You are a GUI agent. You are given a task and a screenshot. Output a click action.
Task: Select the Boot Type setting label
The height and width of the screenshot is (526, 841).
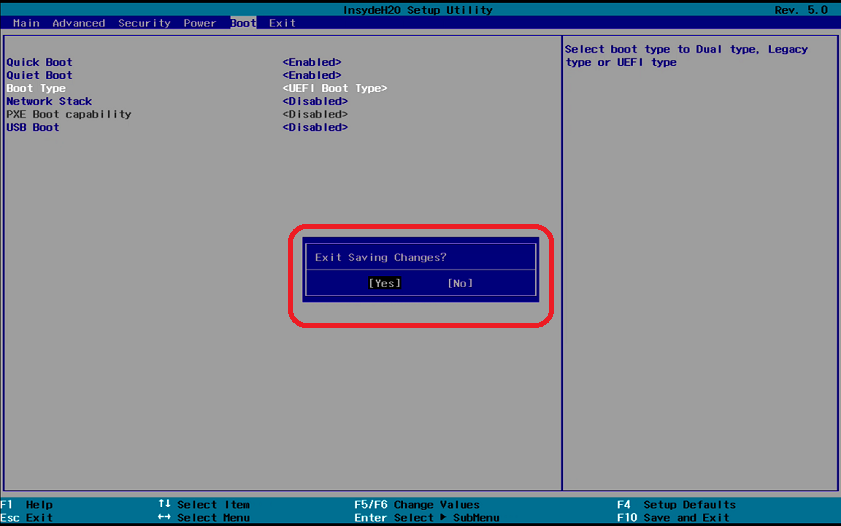pyautogui.click(x=36, y=88)
